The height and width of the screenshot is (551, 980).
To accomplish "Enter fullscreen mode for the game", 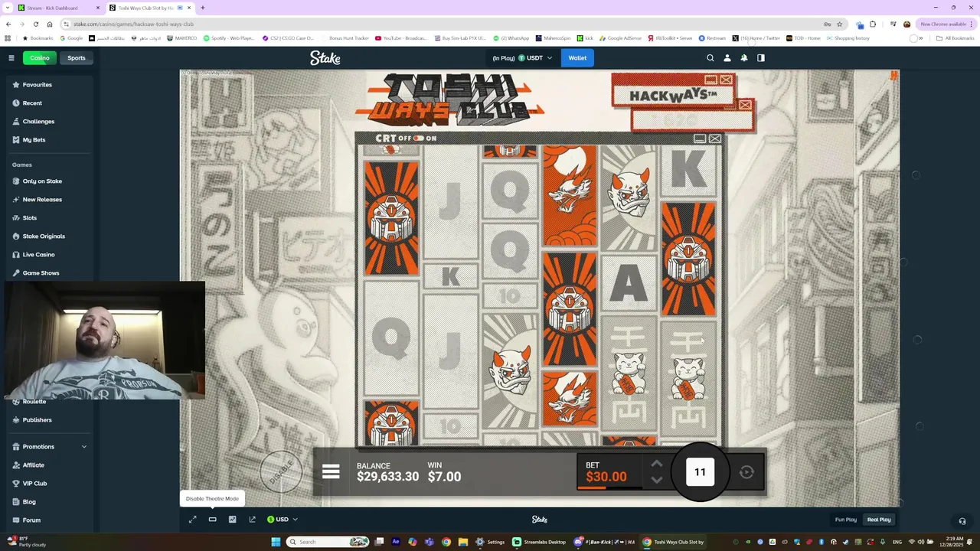I will coord(193,520).
